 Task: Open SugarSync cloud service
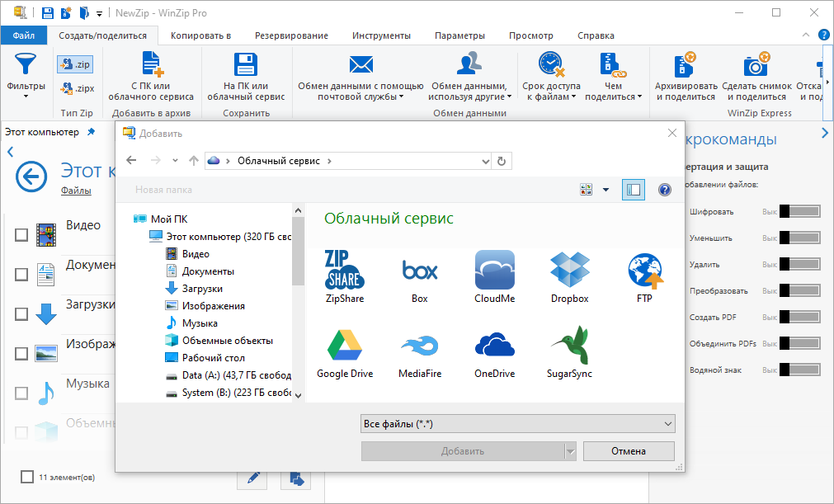point(570,354)
